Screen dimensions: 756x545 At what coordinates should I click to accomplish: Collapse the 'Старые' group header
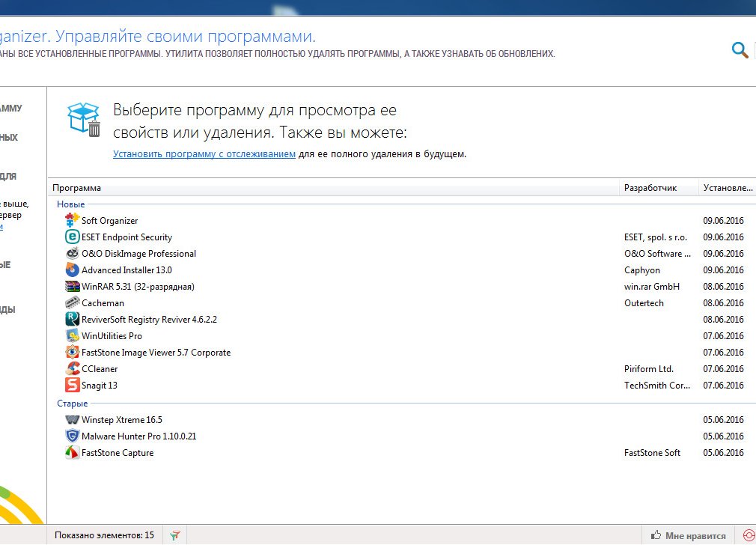73,404
